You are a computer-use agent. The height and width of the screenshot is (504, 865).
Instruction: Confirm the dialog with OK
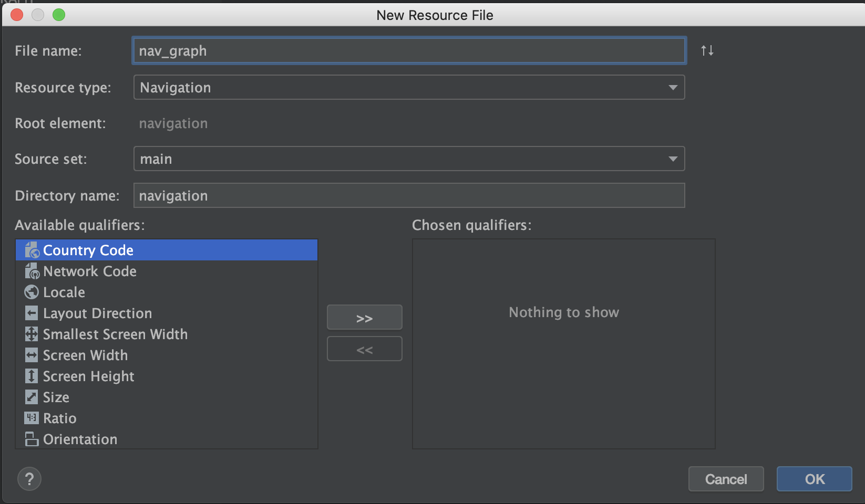click(x=815, y=479)
